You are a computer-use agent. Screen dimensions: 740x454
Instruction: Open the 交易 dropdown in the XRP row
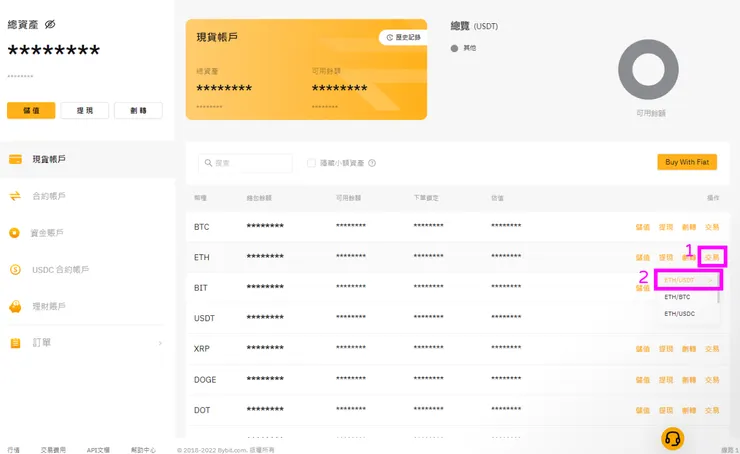click(x=712, y=349)
